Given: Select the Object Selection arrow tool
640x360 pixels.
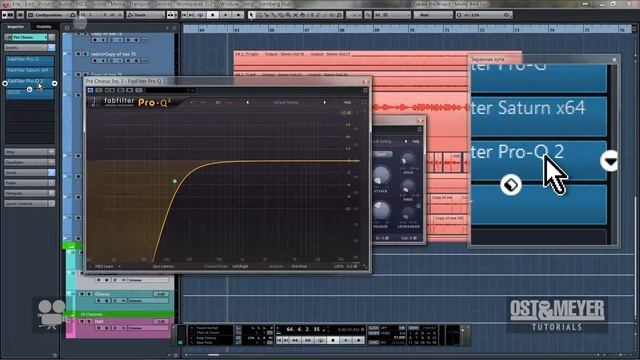Looking at the screenshot, I should [x=251, y=15].
